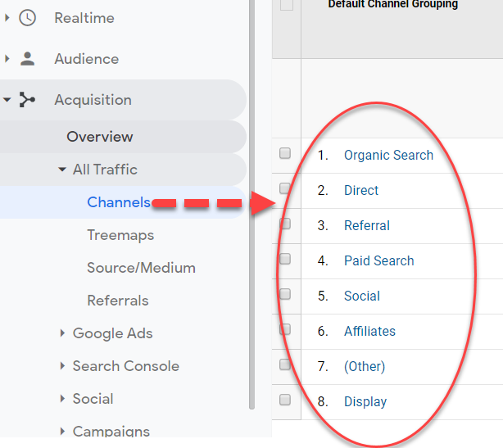
Task: Click the Acquisition branching arrows icon
Action: (27, 100)
